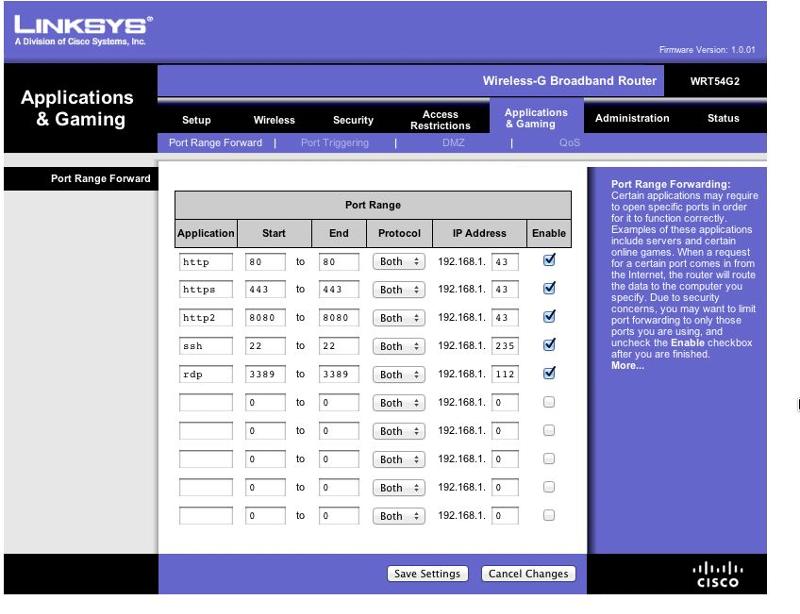Click the End port field showing 3389

338,375
